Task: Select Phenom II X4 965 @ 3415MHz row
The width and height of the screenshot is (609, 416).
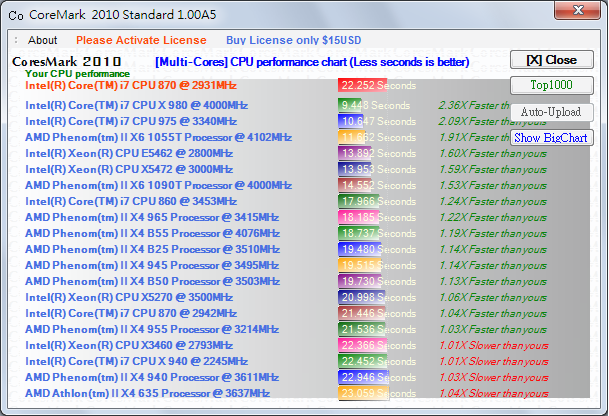Action: pyautogui.click(x=152, y=217)
